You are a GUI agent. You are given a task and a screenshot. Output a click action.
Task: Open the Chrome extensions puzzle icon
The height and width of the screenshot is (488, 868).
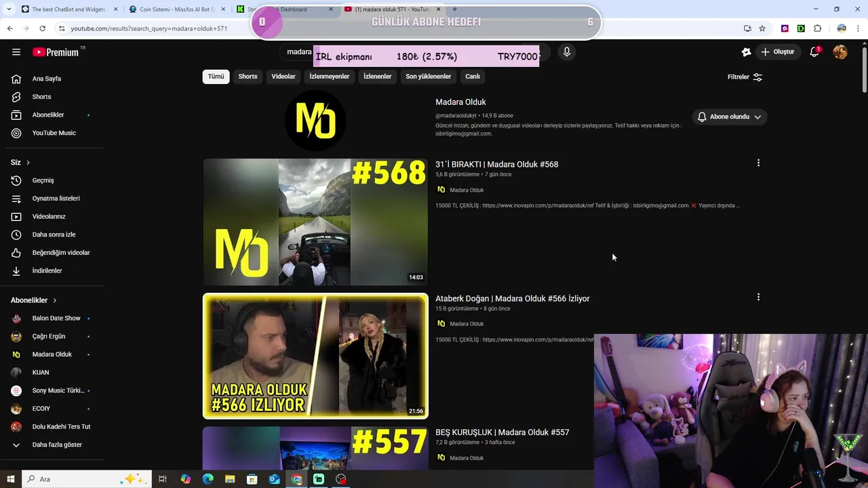(817, 28)
